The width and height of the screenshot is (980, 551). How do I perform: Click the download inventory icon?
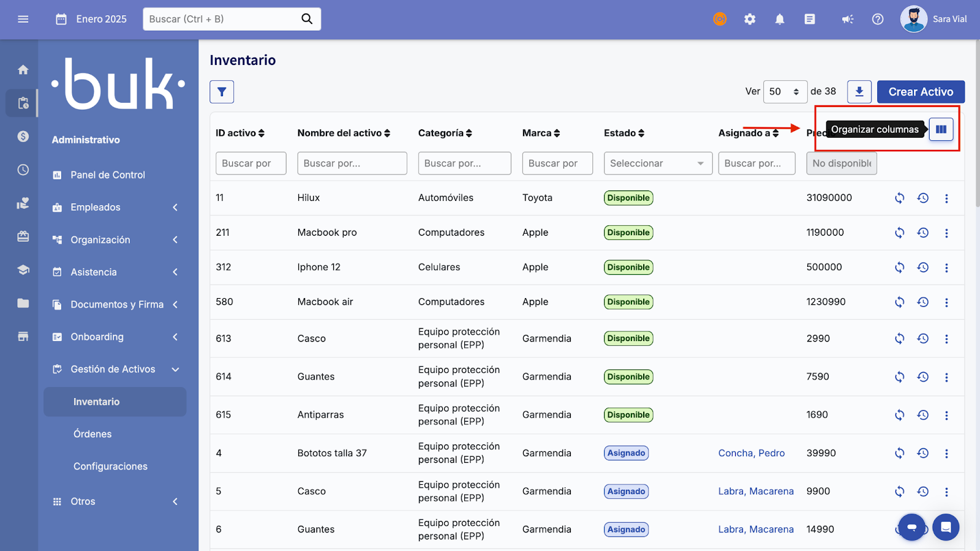coord(859,92)
